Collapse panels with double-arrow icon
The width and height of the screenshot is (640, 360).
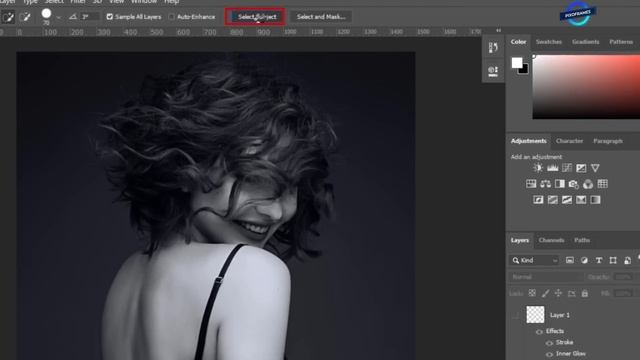(498, 30)
